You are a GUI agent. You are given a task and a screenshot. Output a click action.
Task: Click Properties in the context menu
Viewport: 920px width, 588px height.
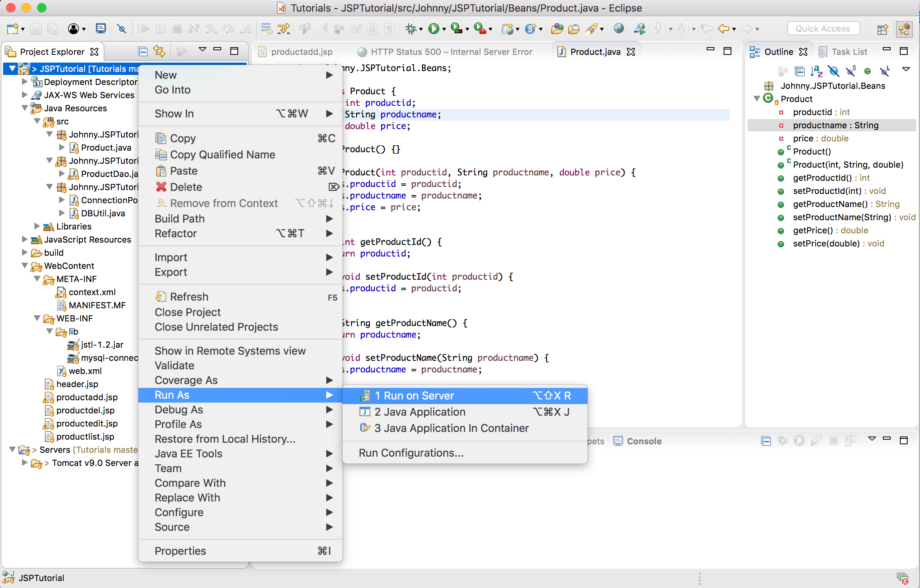(x=240, y=551)
